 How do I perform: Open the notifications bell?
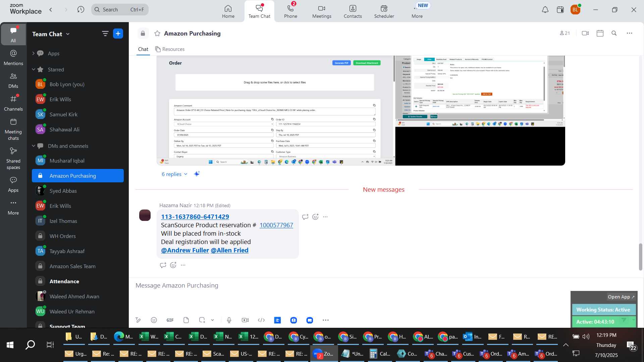coord(545,10)
